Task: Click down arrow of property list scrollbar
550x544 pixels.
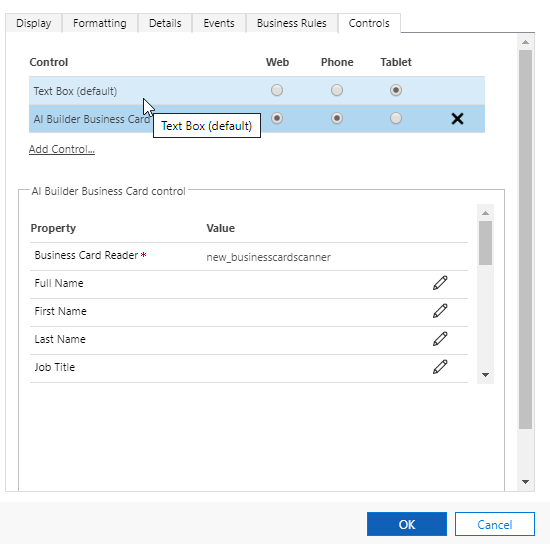Action: [485, 375]
